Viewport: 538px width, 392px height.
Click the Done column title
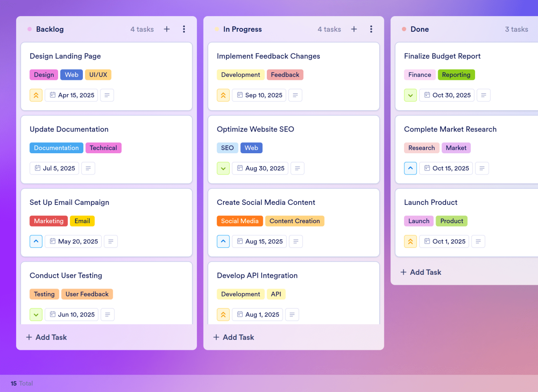pos(420,29)
